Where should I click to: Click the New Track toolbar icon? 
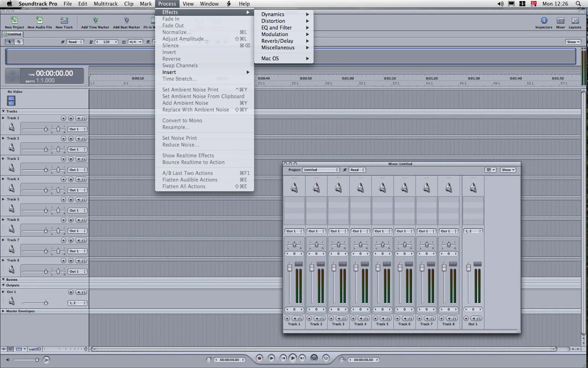coord(64,20)
